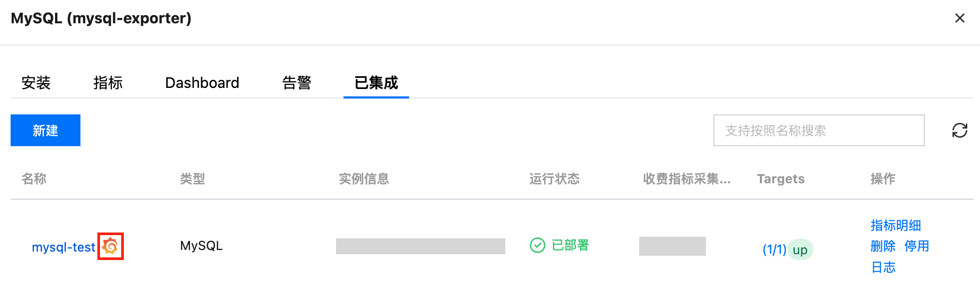This screenshot has height=286, width=980.
Task: Click 停用 to disable mysql-test
Action: point(917,246)
